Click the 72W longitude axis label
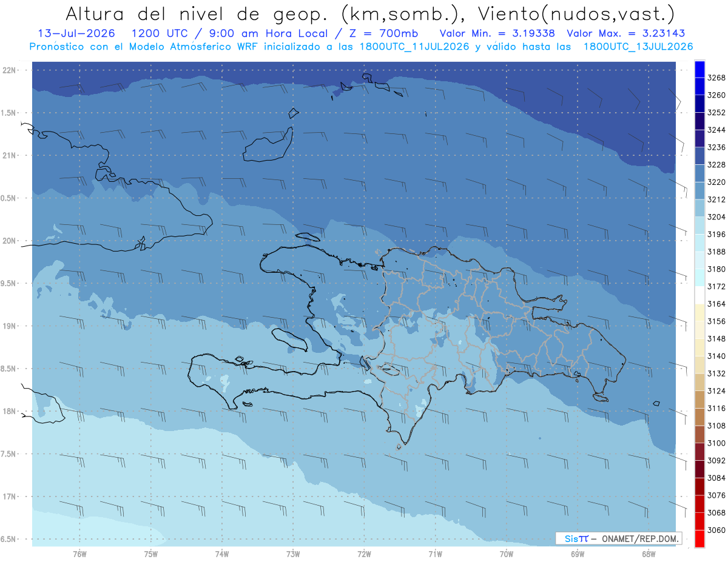 pyautogui.click(x=364, y=554)
